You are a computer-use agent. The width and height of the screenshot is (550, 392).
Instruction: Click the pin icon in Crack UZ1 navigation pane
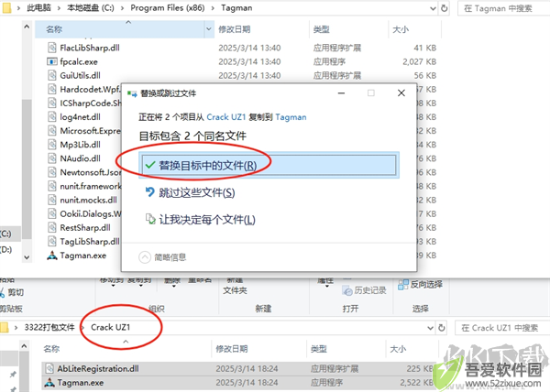[13, 375]
